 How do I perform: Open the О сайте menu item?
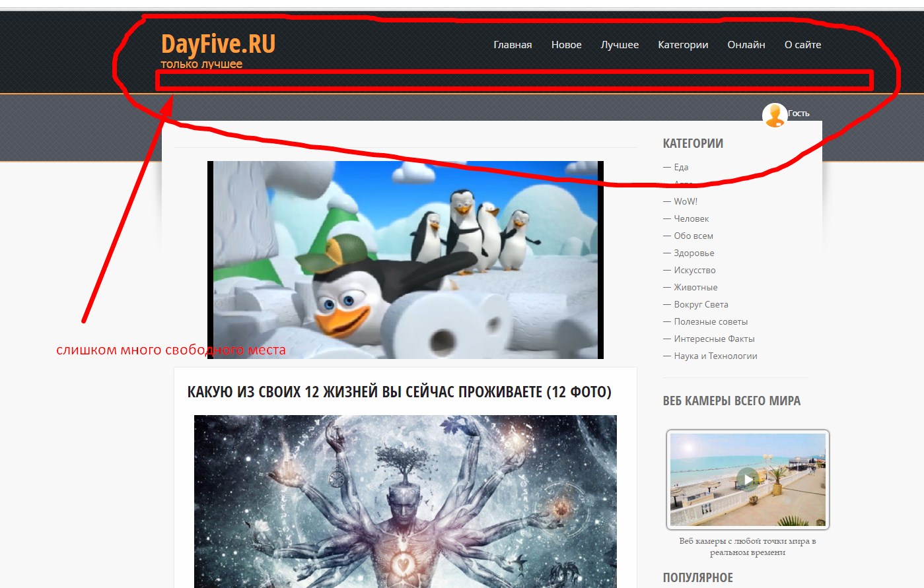tap(802, 45)
